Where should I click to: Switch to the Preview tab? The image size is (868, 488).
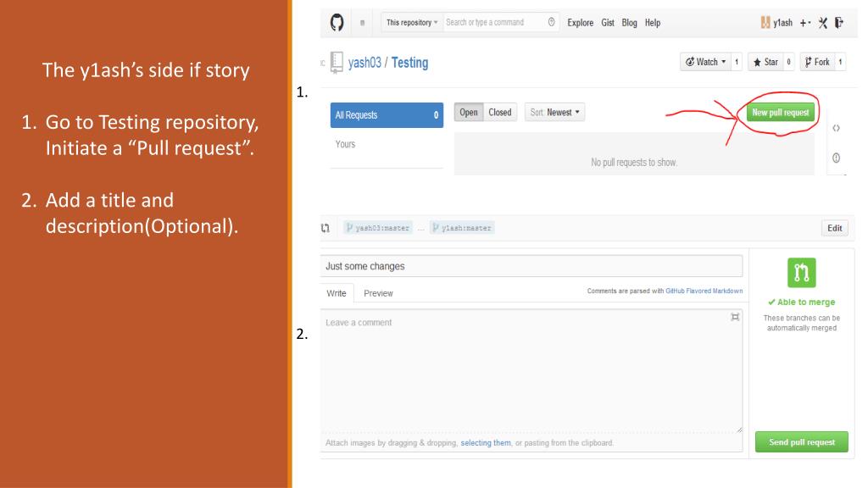[378, 293]
